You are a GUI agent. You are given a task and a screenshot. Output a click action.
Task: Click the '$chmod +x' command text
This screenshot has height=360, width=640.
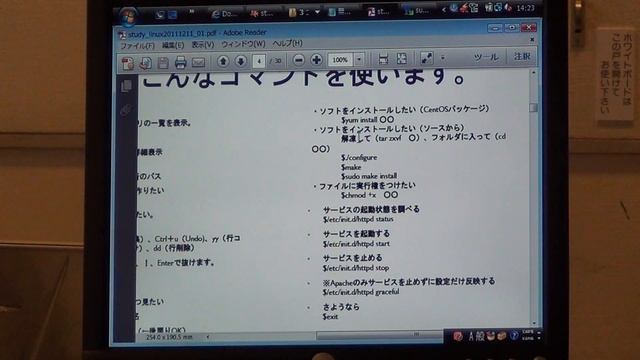[x=358, y=195]
